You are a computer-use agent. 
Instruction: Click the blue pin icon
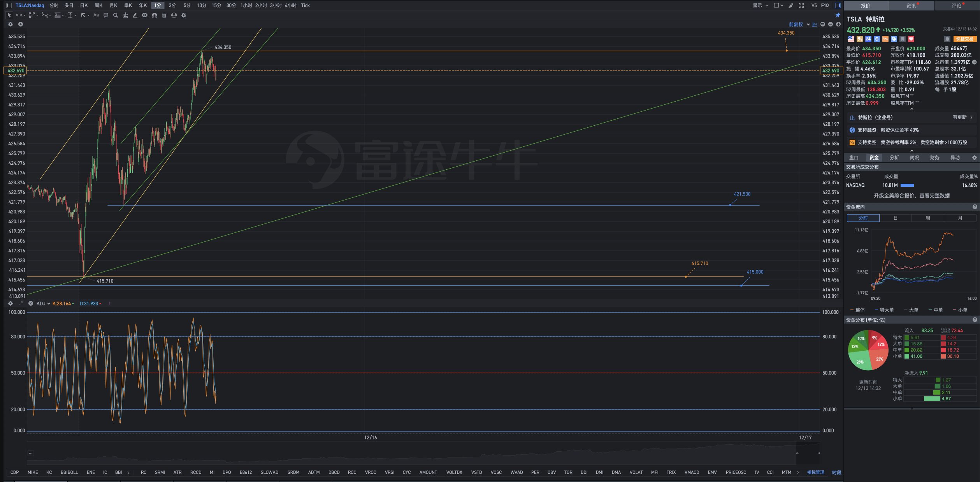click(838, 15)
